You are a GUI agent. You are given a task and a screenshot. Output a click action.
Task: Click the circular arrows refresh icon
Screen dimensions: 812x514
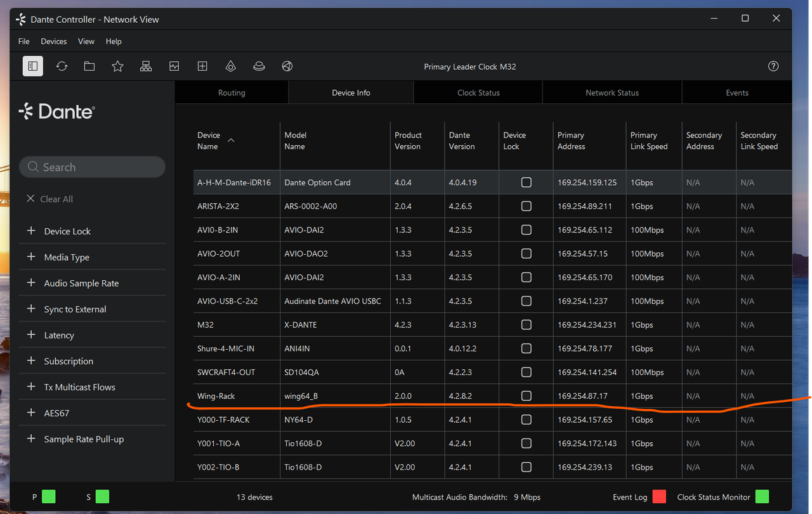pyautogui.click(x=62, y=66)
